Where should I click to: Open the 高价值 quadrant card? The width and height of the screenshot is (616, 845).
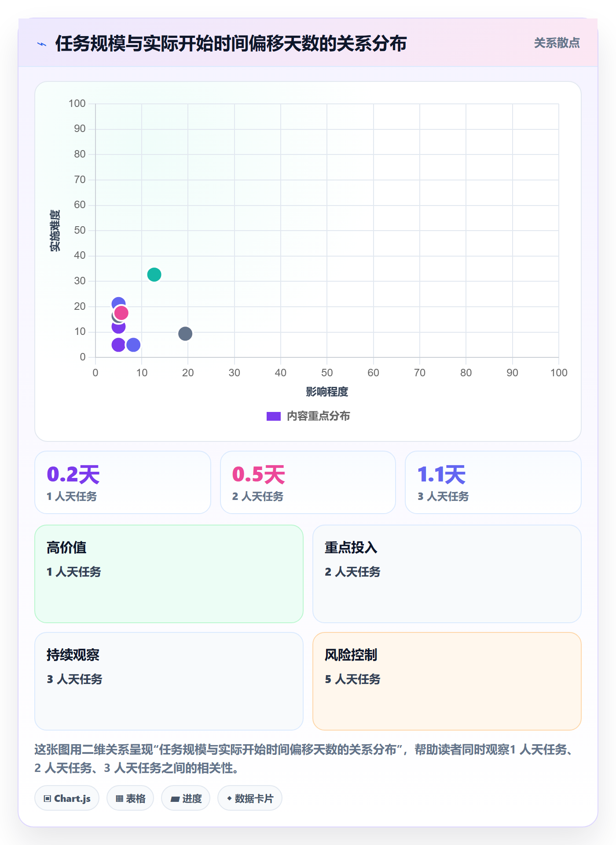coord(169,574)
